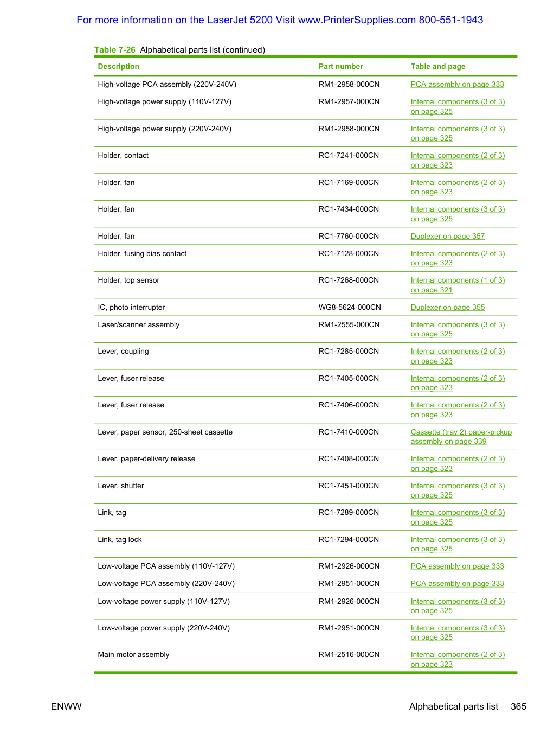Click Duplexer on page 357 link
Image resolution: width=560 pixels, height=746 pixels.
(x=447, y=236)
